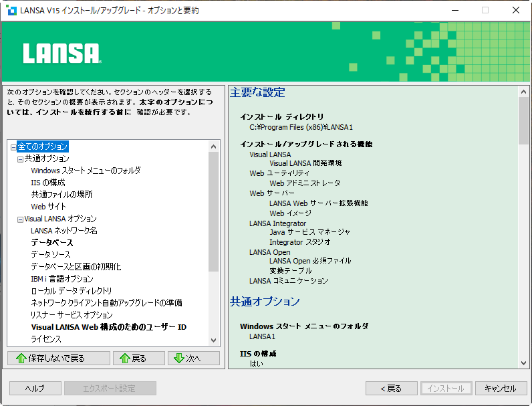Select データ ソース tree item
Screen dimensions: 532x406
[x=51, y=255]
